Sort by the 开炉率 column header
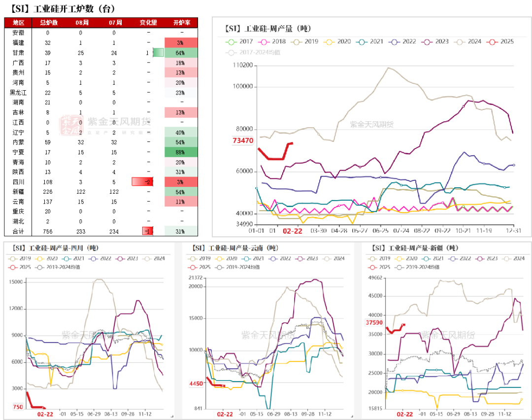532x420 pixels. (181, 23)
